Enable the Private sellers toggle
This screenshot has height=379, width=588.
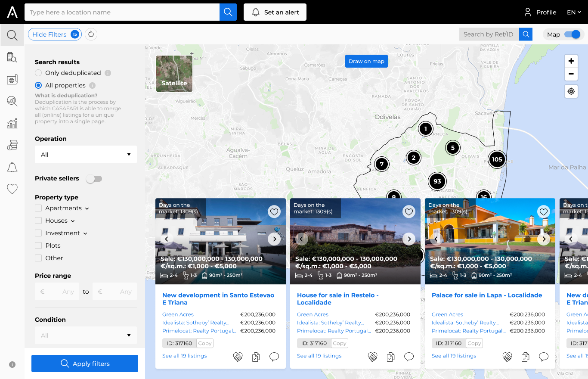[x=94, y=179]
